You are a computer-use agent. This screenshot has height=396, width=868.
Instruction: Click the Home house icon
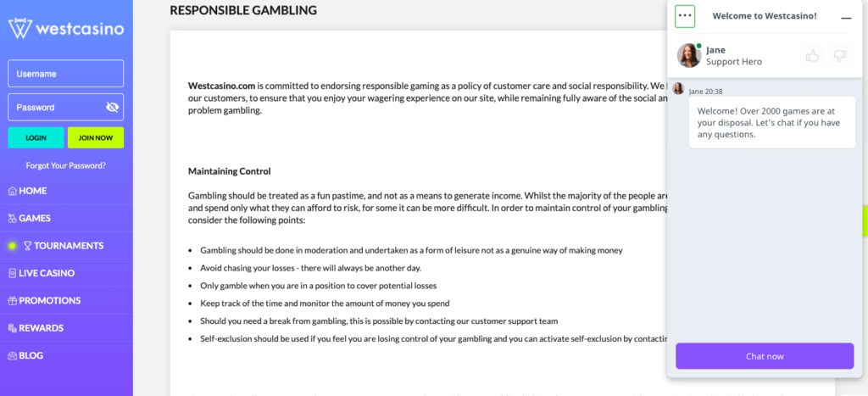12,191
